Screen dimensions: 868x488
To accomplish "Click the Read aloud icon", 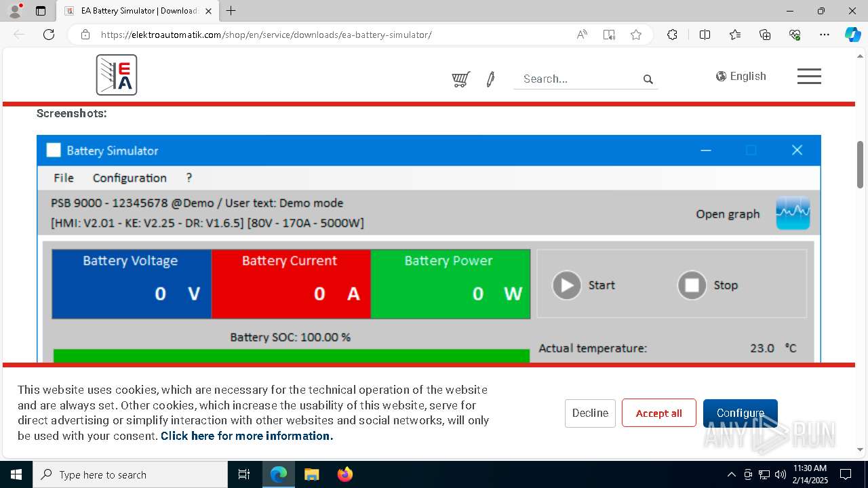I will [x=582, y=35].
